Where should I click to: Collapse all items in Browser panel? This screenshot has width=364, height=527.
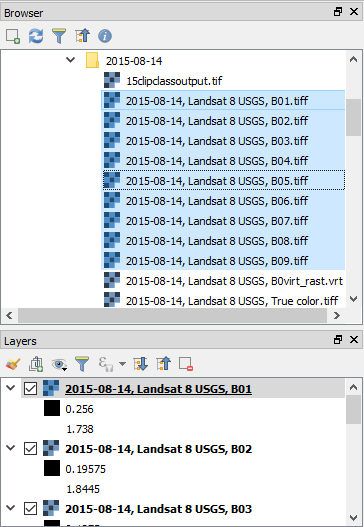click(82, 36)
